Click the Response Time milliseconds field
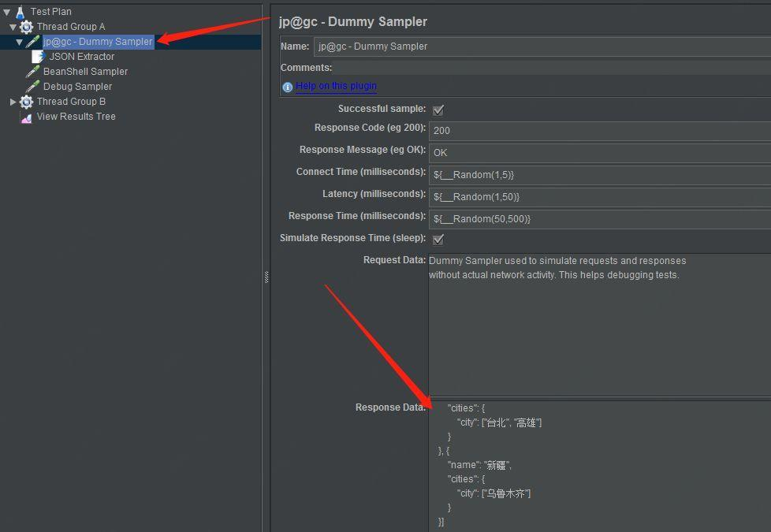Image resolution: width=771 pixels, height=532 pixels. tap(600, 219)
